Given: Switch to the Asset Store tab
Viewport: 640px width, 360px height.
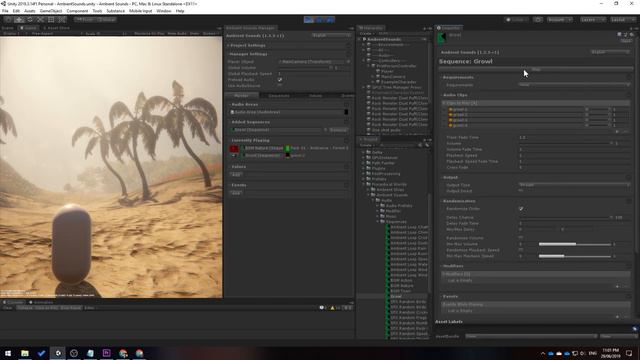Looking at the screenshot, I should click(56, 28).
